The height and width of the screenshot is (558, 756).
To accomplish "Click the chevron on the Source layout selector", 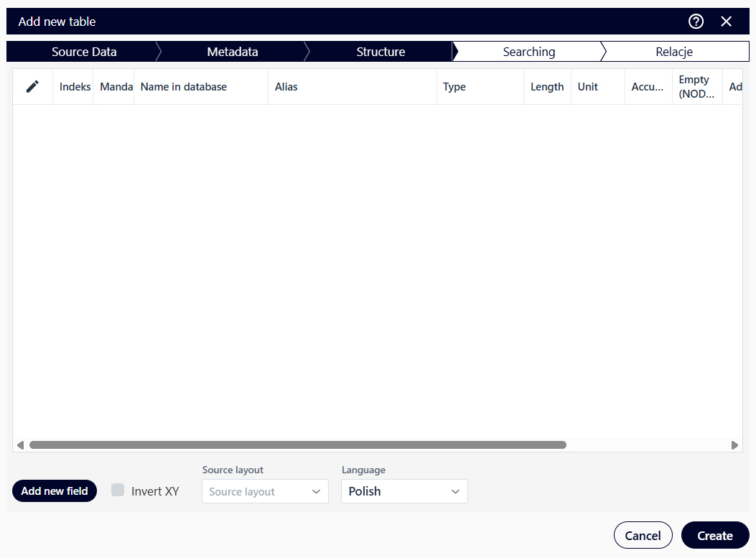I will [x=314, y=491].
